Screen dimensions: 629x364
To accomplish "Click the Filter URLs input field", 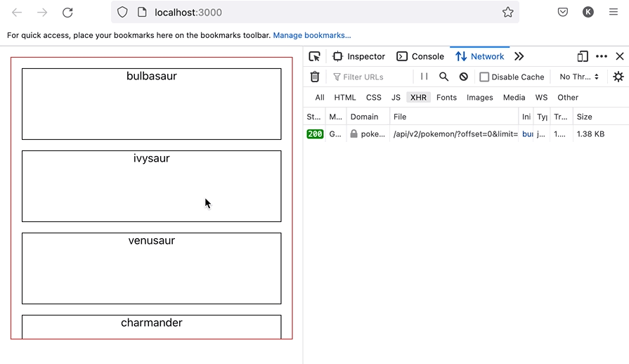I will pyautogui.click(x=371, y=77).
